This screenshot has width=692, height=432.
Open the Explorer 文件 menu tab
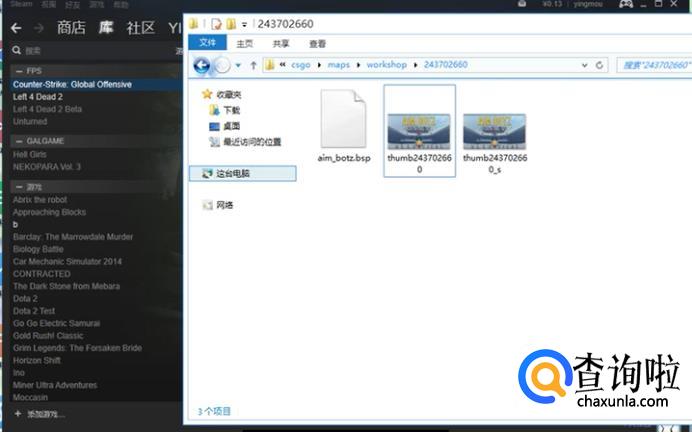(207, 43)
